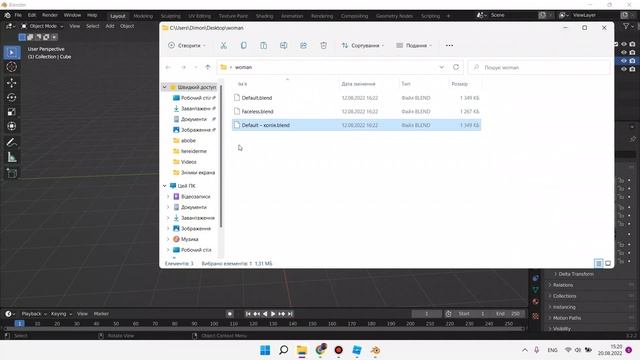This screenshot has width=640, height=360.
Task: Toggle eye visibility of first outliner row
Action: point(624,44)
